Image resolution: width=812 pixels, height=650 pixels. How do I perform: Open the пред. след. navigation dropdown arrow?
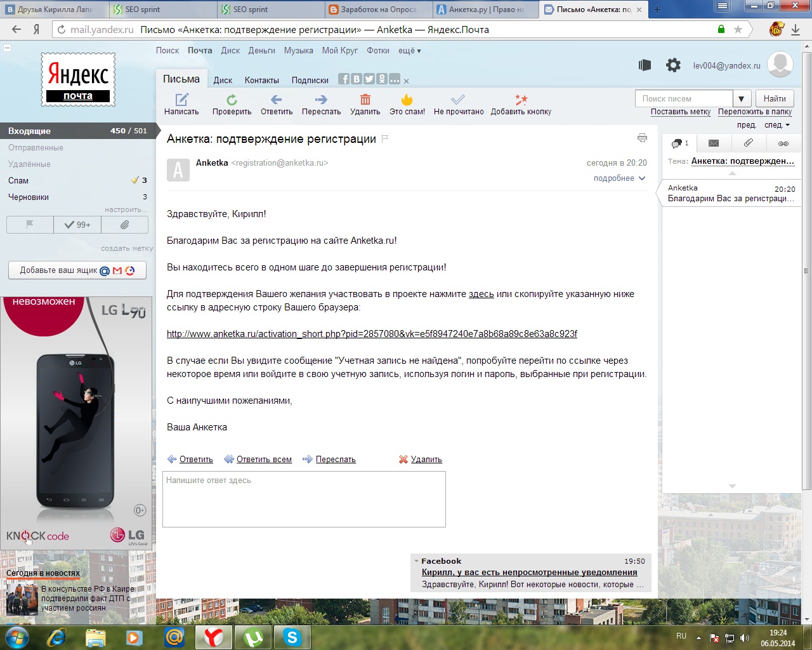(x=788, y=125)
